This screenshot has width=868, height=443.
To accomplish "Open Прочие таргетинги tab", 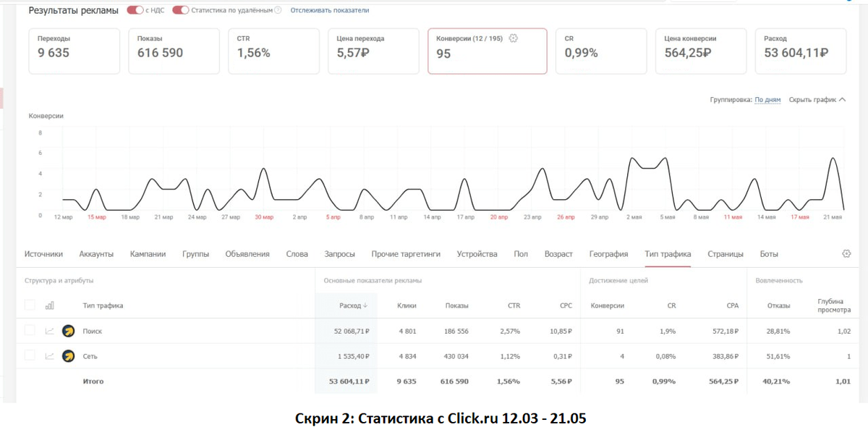I will pos(406,254).
